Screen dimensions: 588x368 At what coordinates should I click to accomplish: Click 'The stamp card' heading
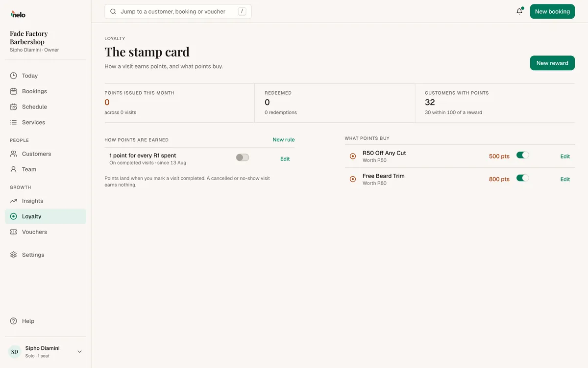coord(147,52)
